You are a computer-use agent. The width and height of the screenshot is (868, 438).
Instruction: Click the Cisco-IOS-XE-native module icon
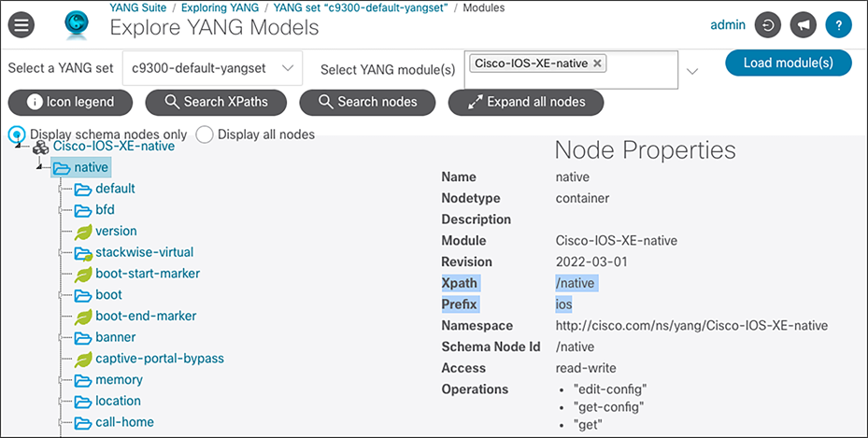[41, 148]
